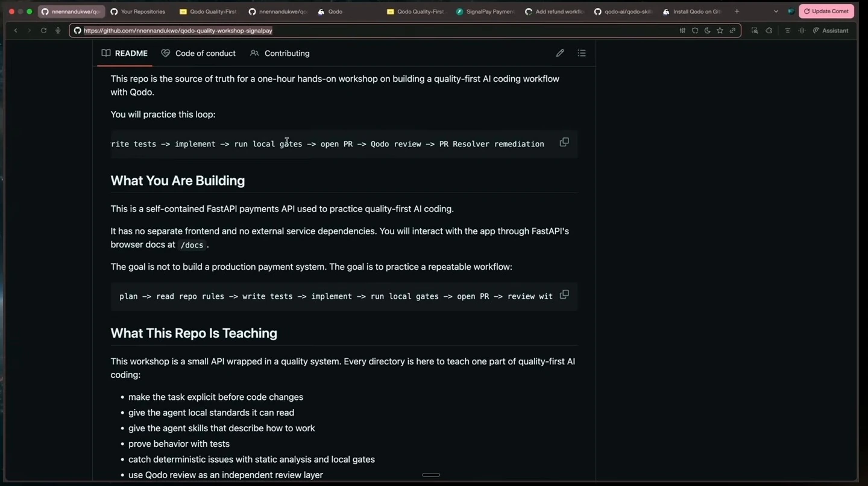This screenshot has height=486, width=868.
Task: Click the bullet 'prove behavior with tests'
Action: (179, 444)
